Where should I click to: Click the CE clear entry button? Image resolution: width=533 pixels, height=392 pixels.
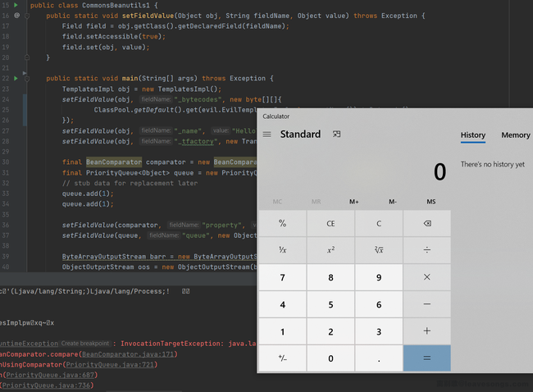pos(330,223)
